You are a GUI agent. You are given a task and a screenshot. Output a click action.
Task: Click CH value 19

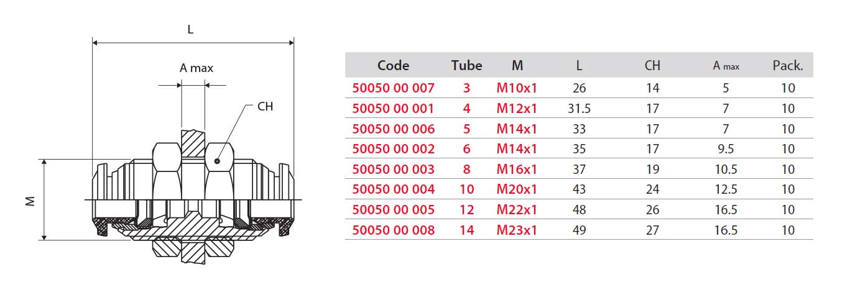point(652,170)
